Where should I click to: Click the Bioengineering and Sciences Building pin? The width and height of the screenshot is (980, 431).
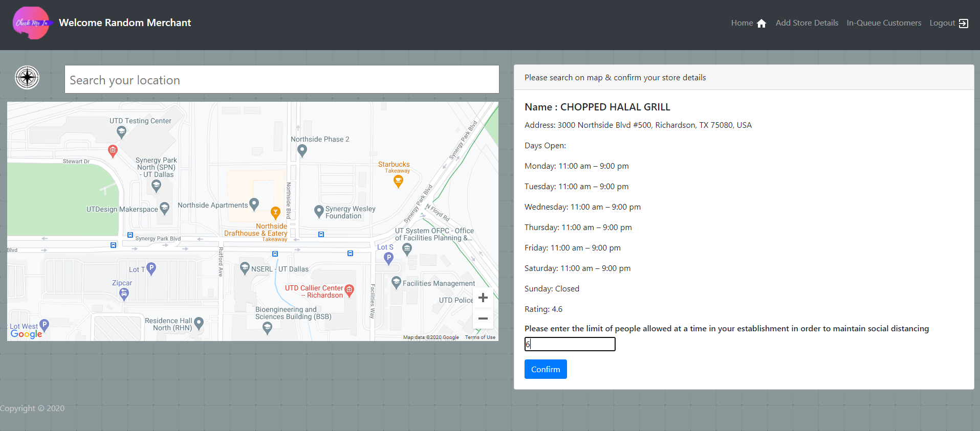click(x=267, y=329)
